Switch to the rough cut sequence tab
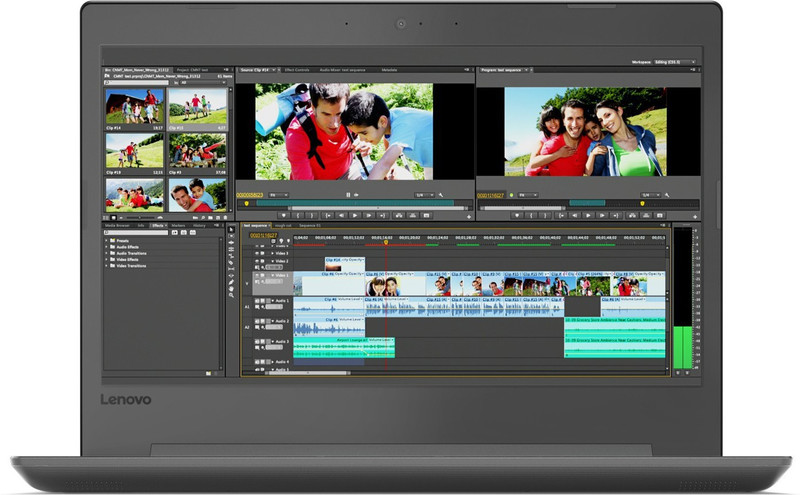The image size is (800, 495). pos(283,226)
